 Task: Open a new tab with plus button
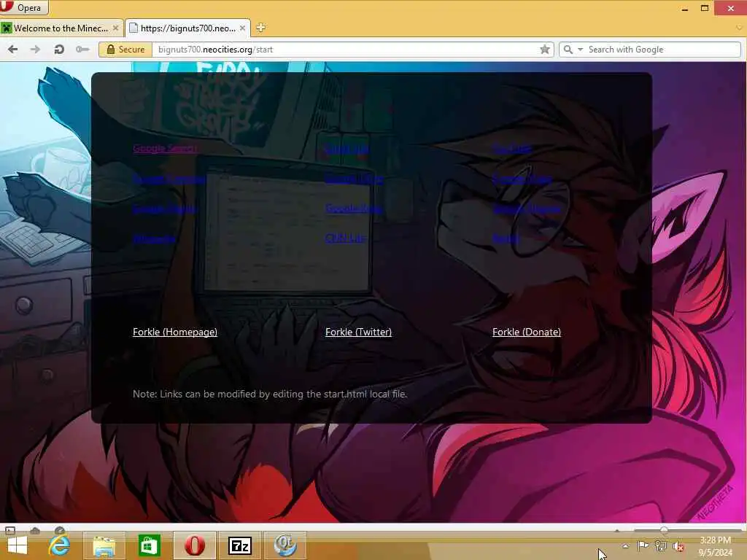260,28
